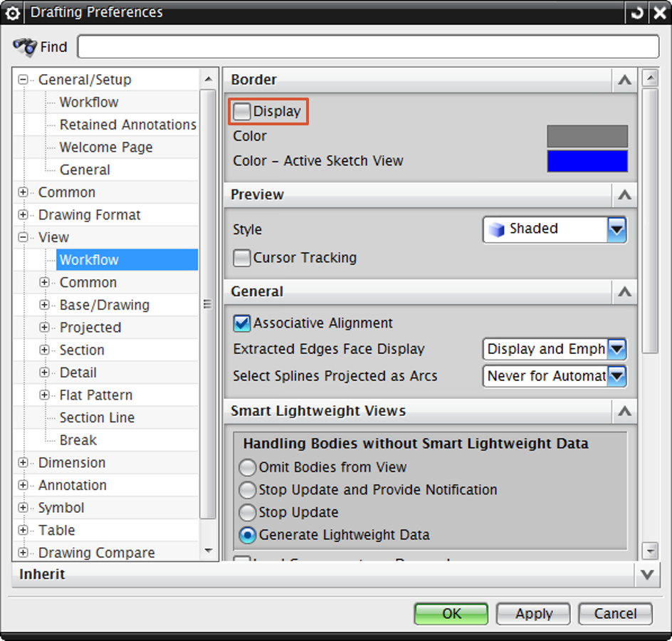Select Section Line in the tree
This screenshot has width=672, height=641.
[97, 417]
